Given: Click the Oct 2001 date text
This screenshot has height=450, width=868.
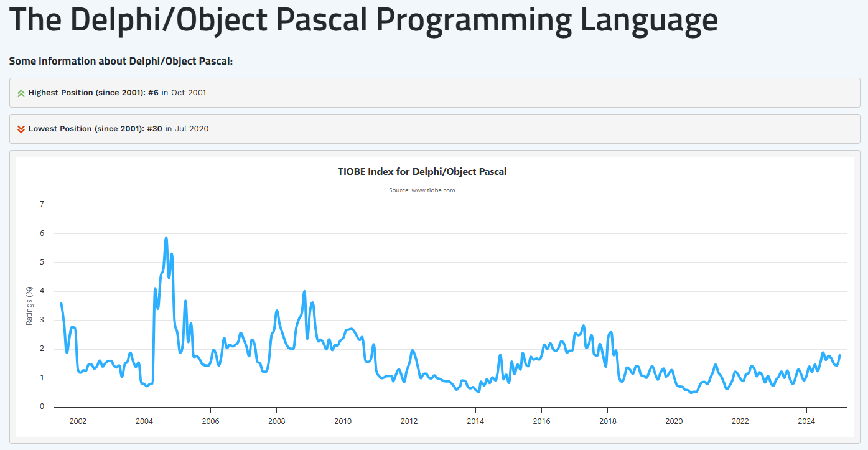Looking at the screenshot, I should pyautogui.click(x=189, y=93).
